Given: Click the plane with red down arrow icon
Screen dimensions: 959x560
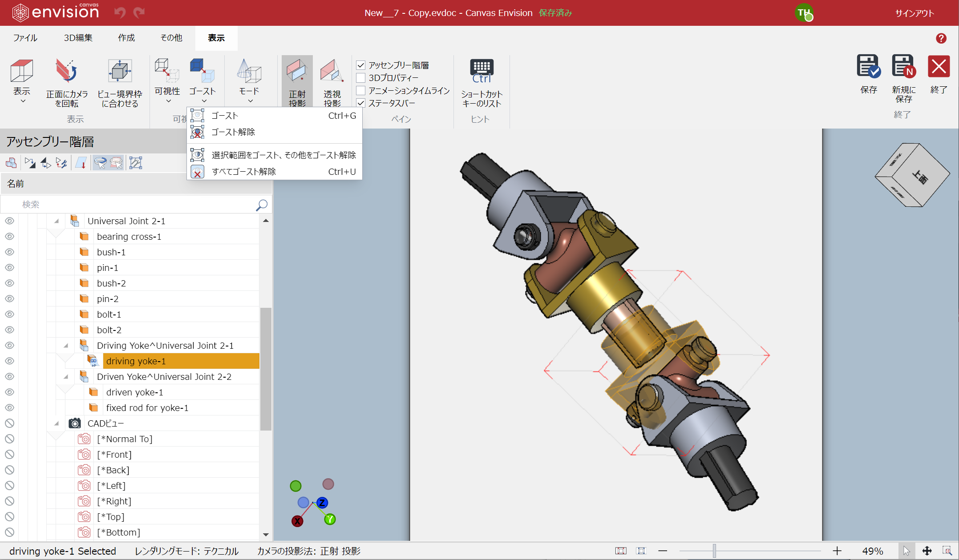Looking at the screenshot, I should click(x=81, y=163).
